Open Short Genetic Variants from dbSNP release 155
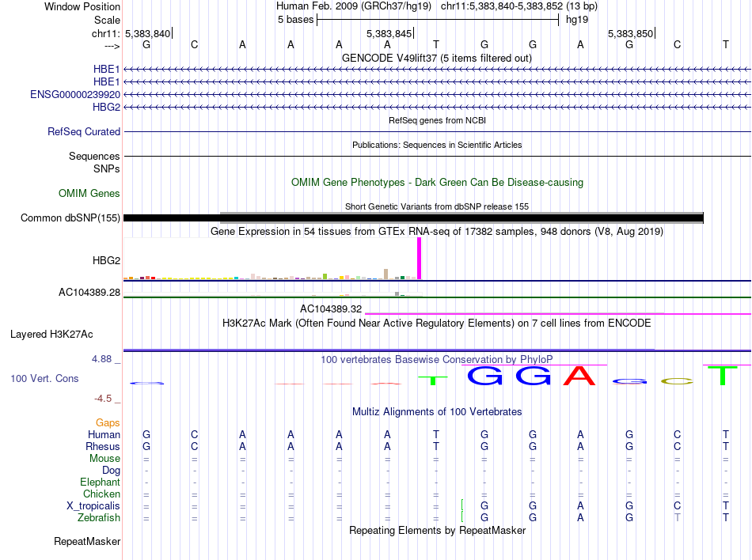The width and height of the screenshot is (752, 560). (437, 206)
